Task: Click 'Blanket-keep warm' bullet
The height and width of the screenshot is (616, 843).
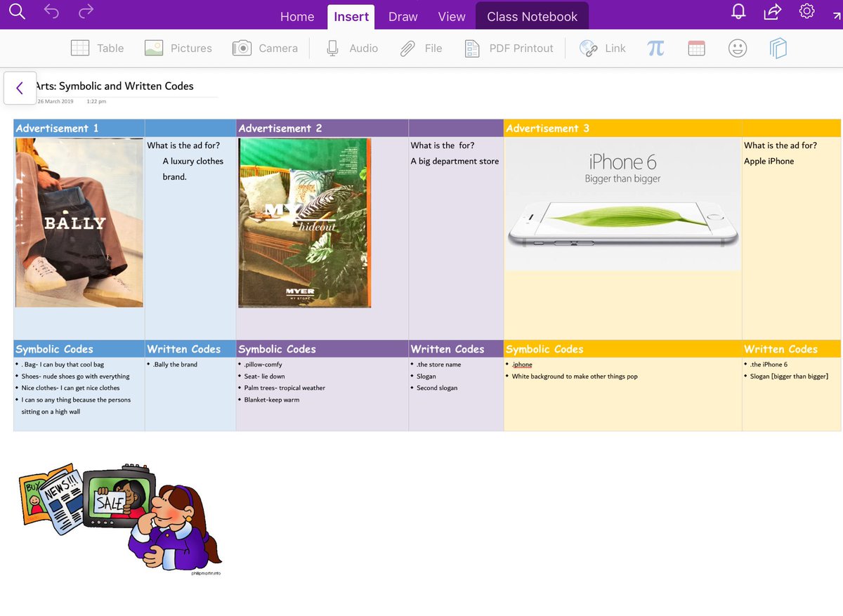Action: (271, 400)
